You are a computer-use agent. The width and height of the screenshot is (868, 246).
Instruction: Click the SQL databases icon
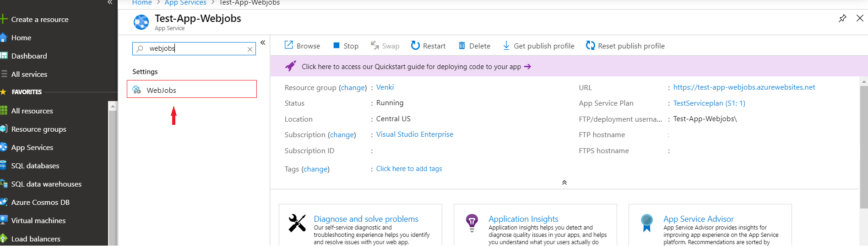pos(4,166)
